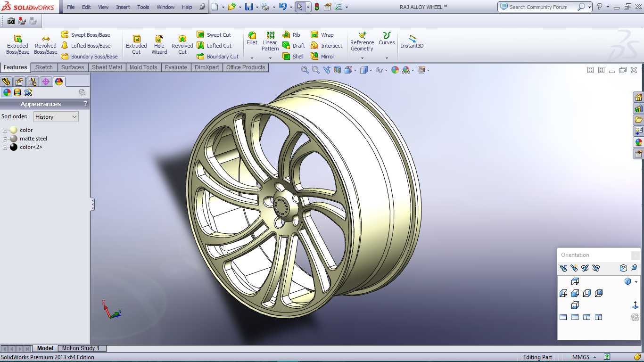Image resolution: width=644 pixels, height=362 pixels.
Task: Select the Revolved Cut tool
Action: (x=182, y=44)
